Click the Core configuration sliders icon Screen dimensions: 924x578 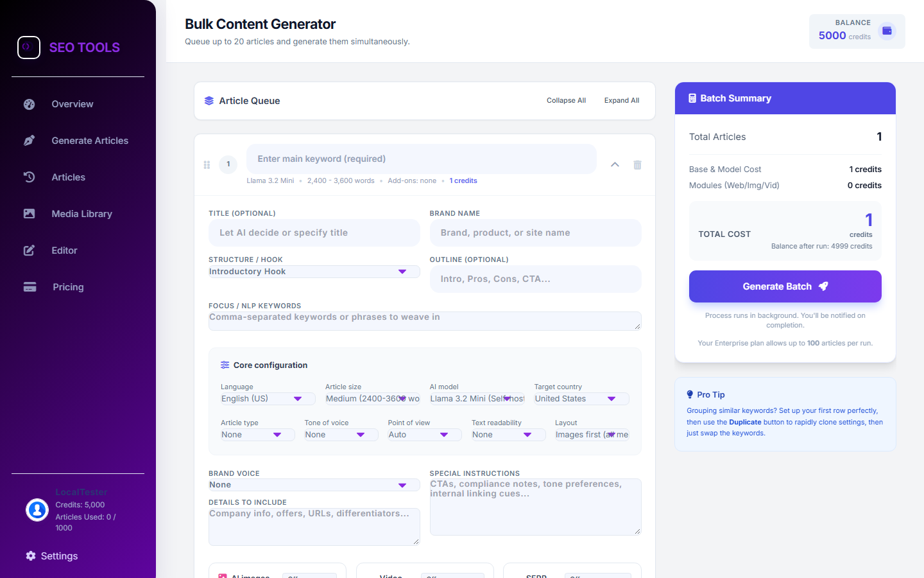225,365
